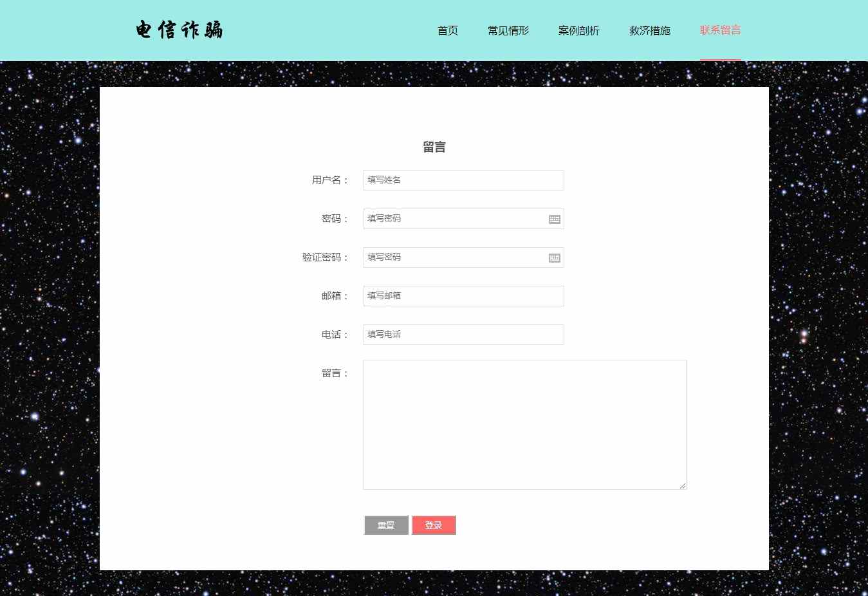868x596 pixels.
Task: Click the 邮箱： label
Action: [x=335, y=296]
